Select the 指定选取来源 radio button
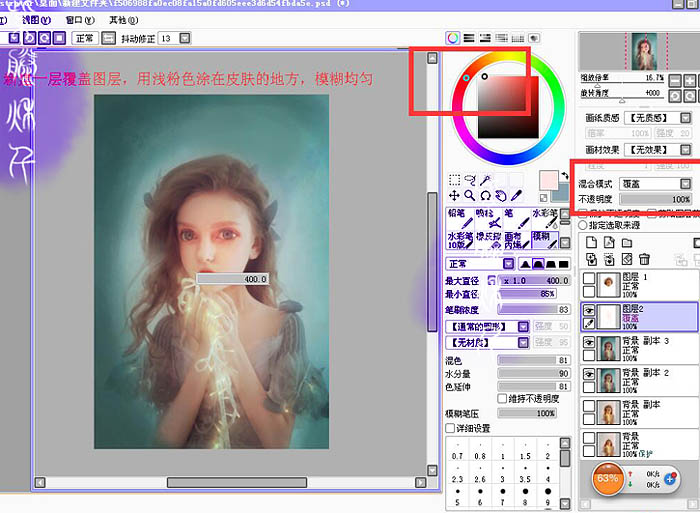This screenshot has height=513, width=700. pos(583,225)
